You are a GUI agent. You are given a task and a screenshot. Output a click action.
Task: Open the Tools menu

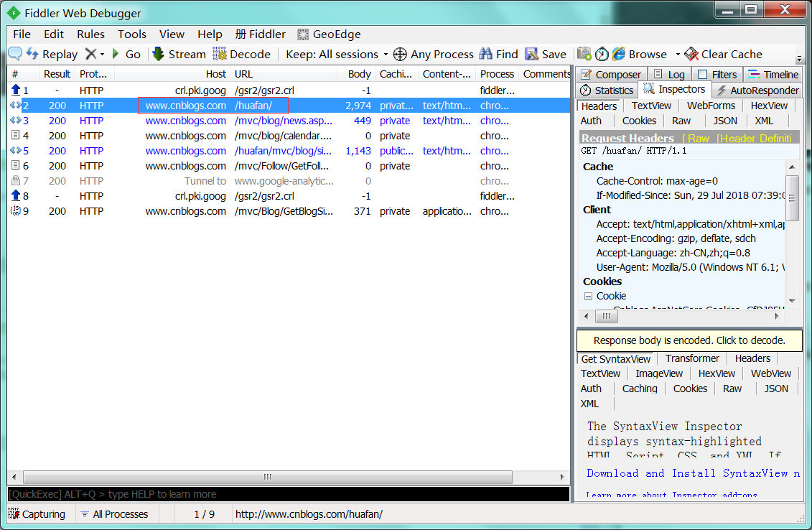(x=132, y=34)
